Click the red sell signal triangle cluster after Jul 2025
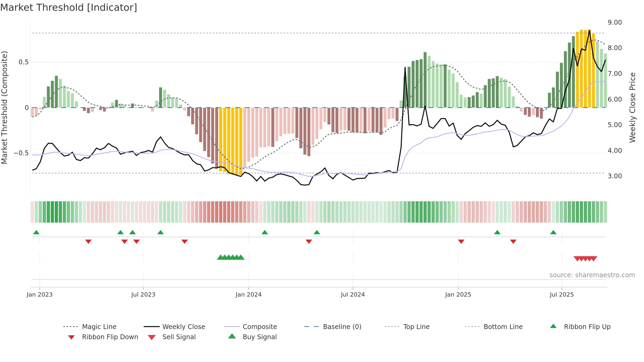 [x=586, y=258]
